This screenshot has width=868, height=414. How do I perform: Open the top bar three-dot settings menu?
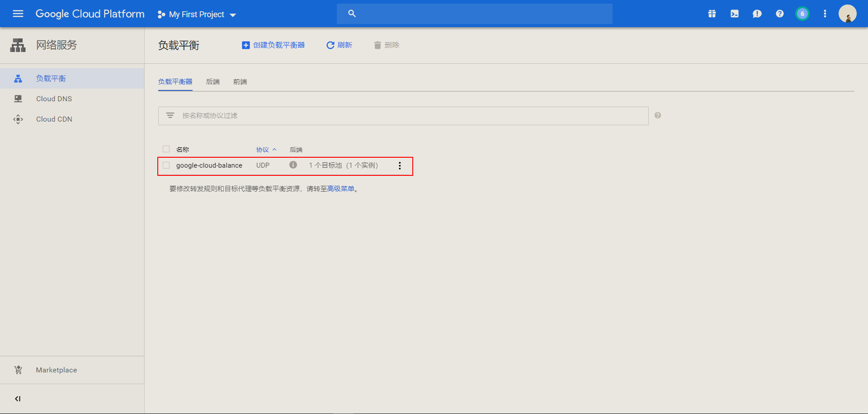pyautogui.click(x=825, y=14)
